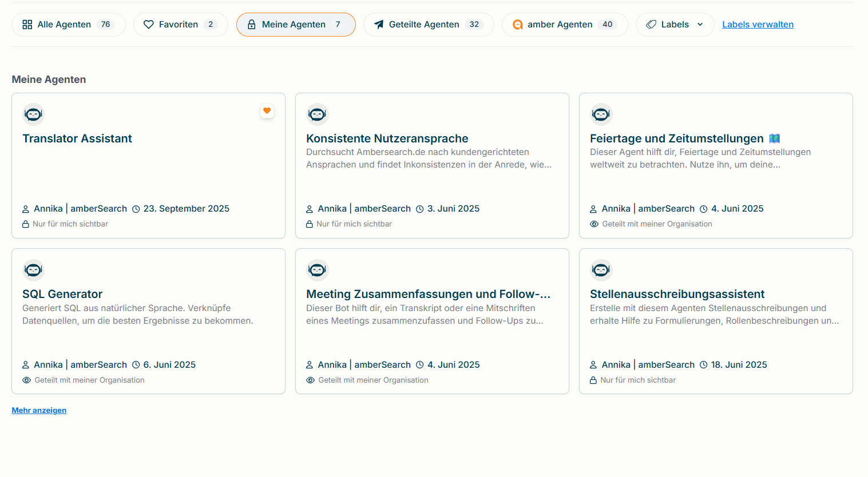Click user icon on SQL Generator card
Screen dimensions: 868x477
[26, 365]
